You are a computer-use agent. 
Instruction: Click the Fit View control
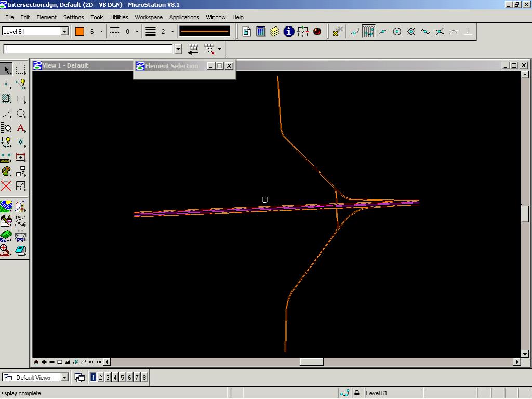[x=68, y=362]
